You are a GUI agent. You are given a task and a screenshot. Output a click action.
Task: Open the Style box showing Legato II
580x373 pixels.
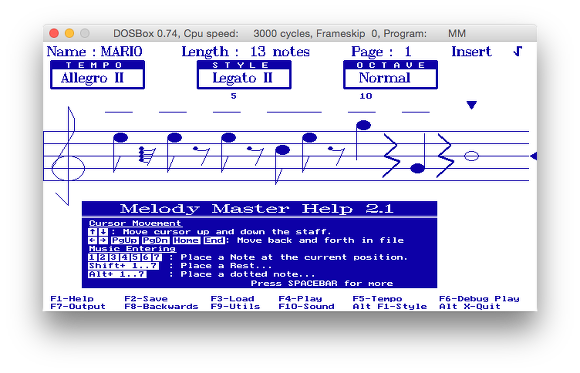(x=244, y=75)
